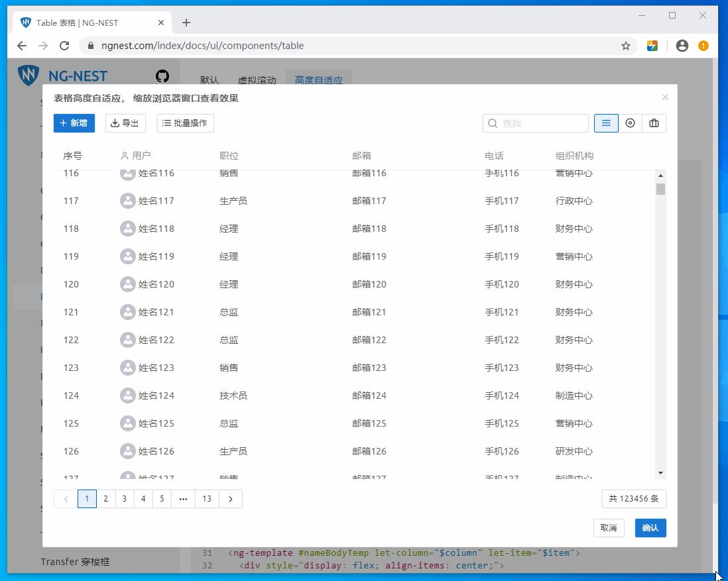Viewport: 728px width, 581px height.
Task: Select the list view icon in the toolbar
Action: (606, 123)
